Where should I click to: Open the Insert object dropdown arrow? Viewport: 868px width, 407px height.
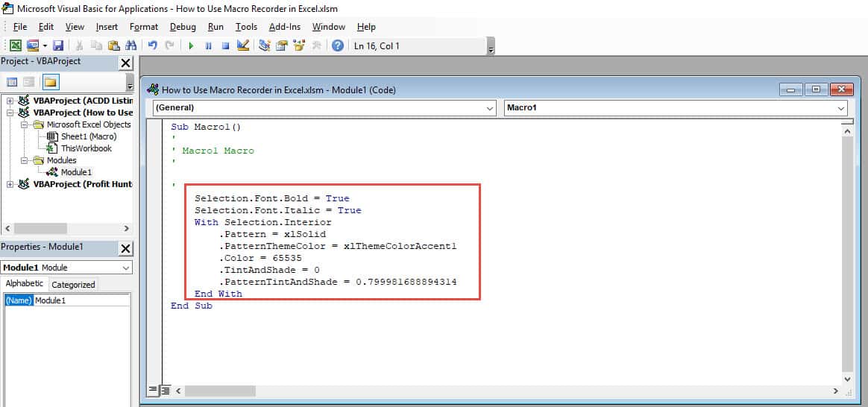(x=44, y=46)
